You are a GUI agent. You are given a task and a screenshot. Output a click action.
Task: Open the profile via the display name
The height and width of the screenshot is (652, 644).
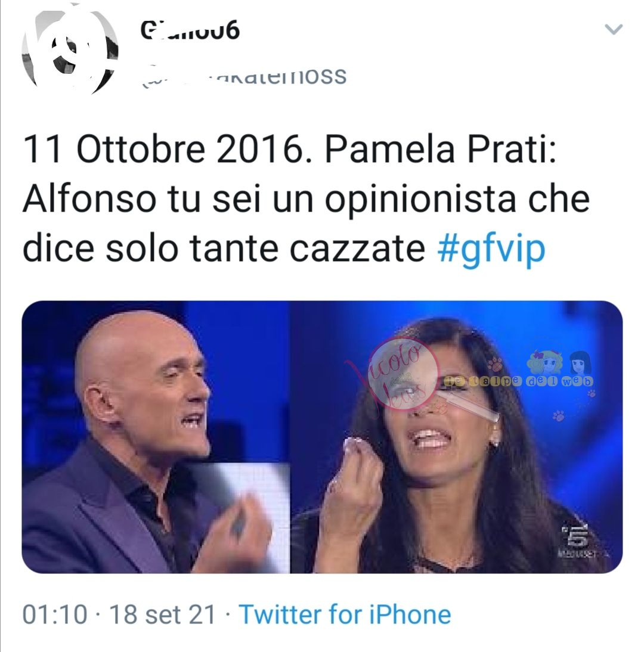click(x=190, y=30)
